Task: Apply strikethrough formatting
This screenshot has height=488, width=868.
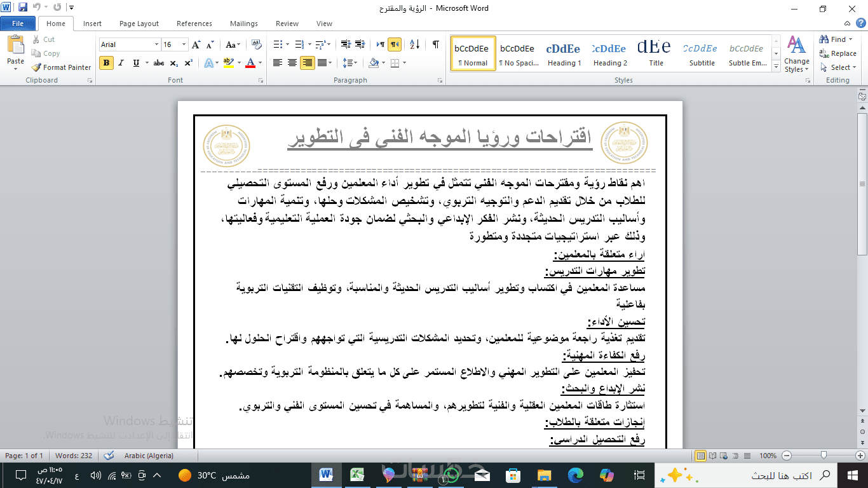Action: click(x=159, y=63)
